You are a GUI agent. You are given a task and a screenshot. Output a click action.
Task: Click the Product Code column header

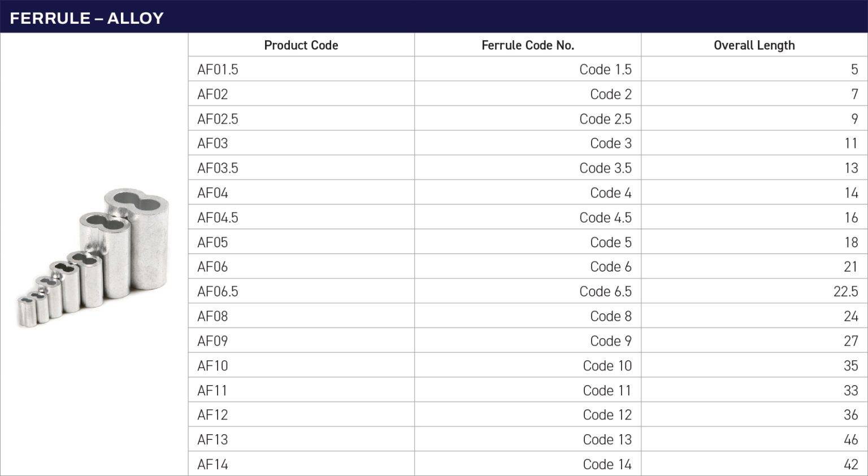tap(301, 45)
